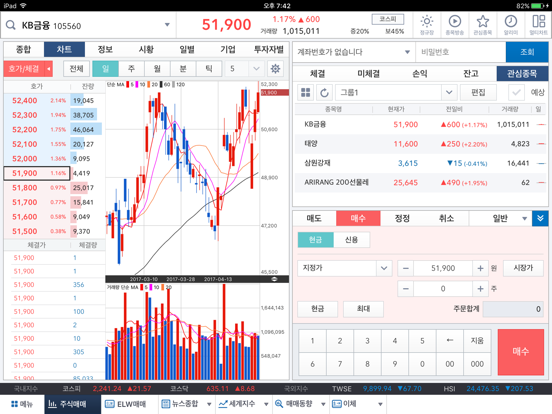The height and width of the screenshot is (414, 552).
Task: Click the 최대 max quantity button
Action: pos(363,309)
